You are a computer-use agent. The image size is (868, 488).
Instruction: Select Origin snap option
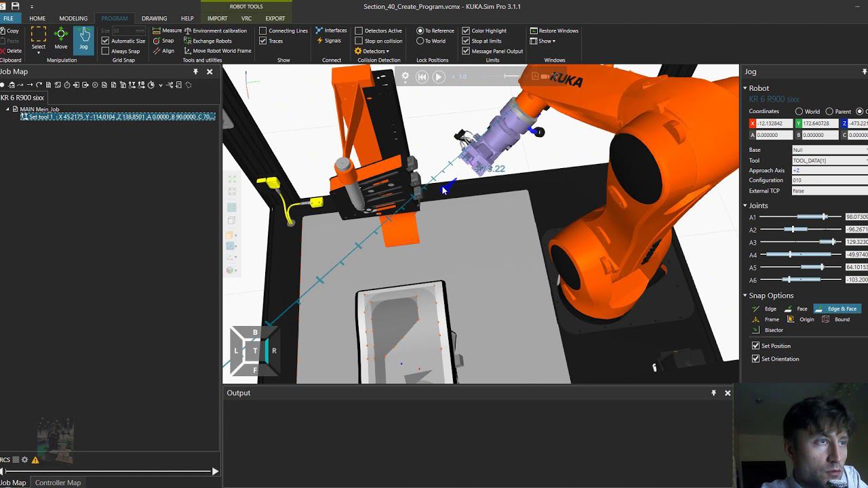pos(800,319)
